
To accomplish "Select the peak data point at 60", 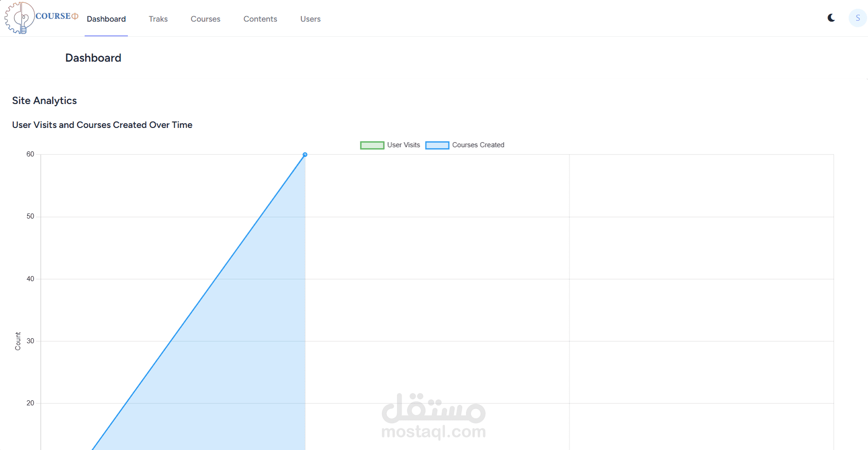I will coord(305,155).
